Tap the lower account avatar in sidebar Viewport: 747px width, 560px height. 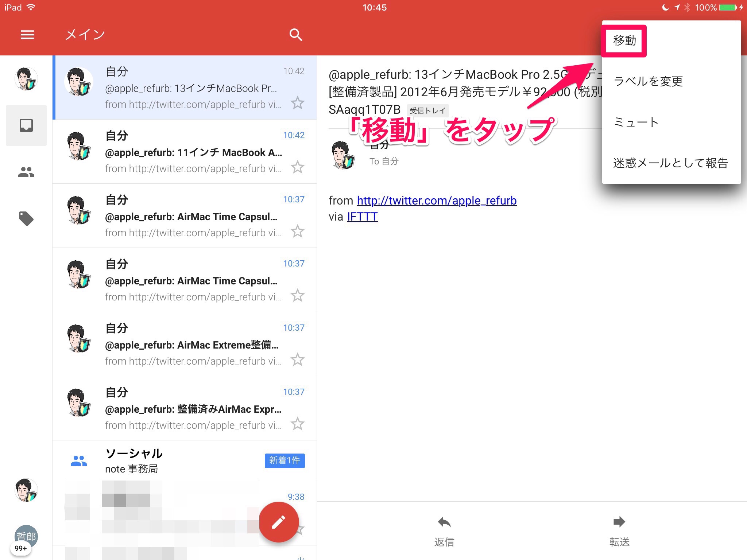26,490
